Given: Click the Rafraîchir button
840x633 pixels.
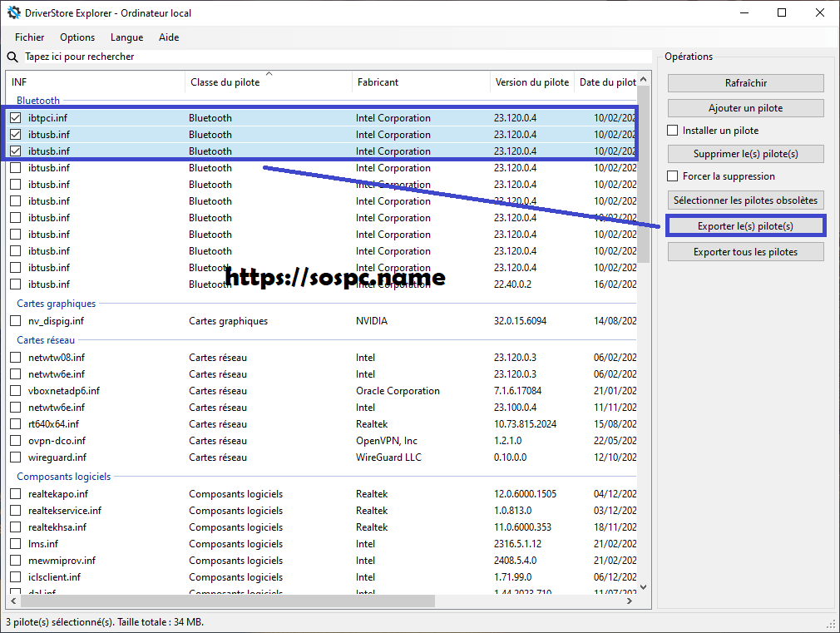Looking at the screenshot, I should click(745, 83).
